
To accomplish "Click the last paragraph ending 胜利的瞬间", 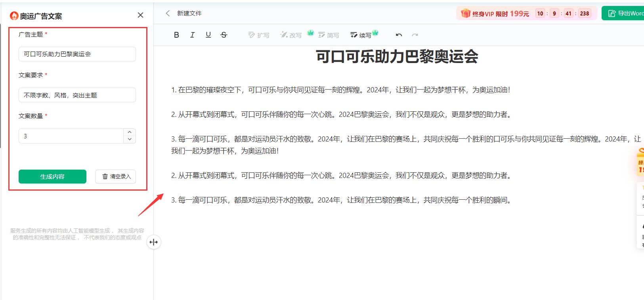I will pos(341,200).
